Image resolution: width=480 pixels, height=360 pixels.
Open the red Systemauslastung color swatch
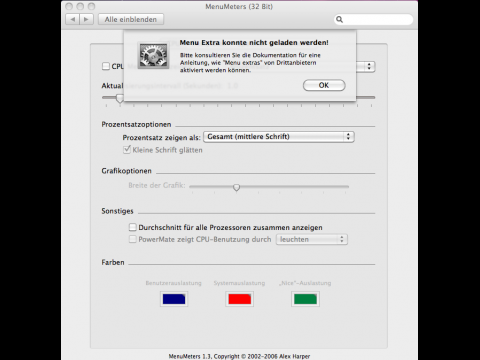[240, 299]
